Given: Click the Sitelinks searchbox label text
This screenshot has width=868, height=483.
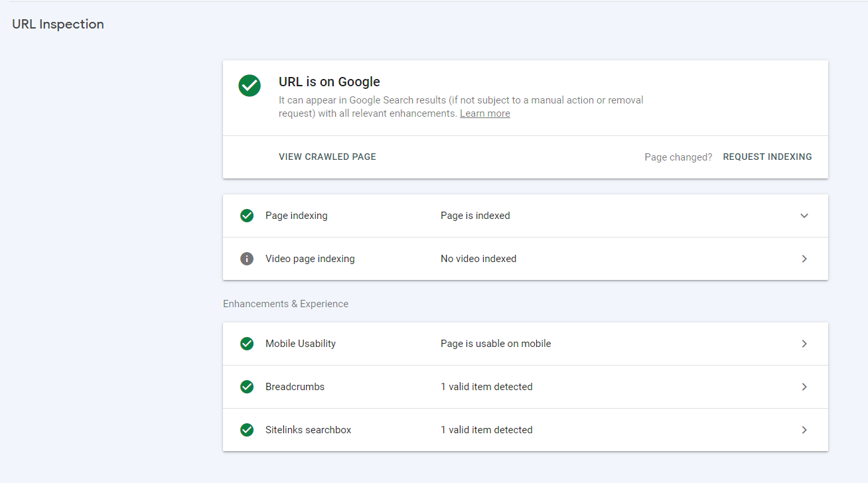Looking at the screenshot, I should click(x=308, y=430).
